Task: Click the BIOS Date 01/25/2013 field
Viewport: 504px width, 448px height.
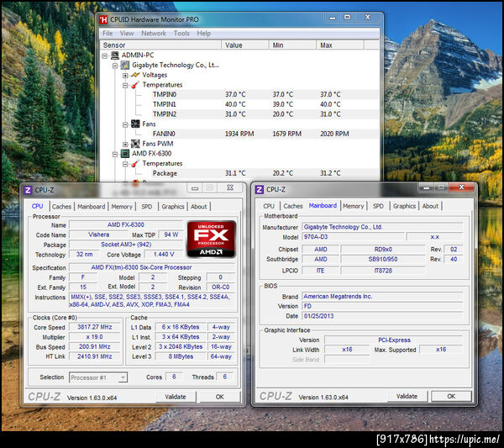Action: pos(382,316)
